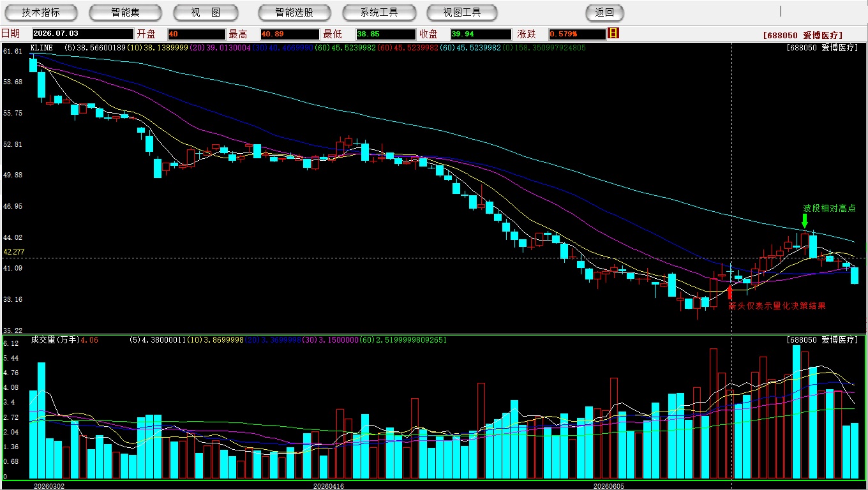This screenshot has height=490, width=868.
Task: Open the 系统工具 button
Action: [379, 12]
